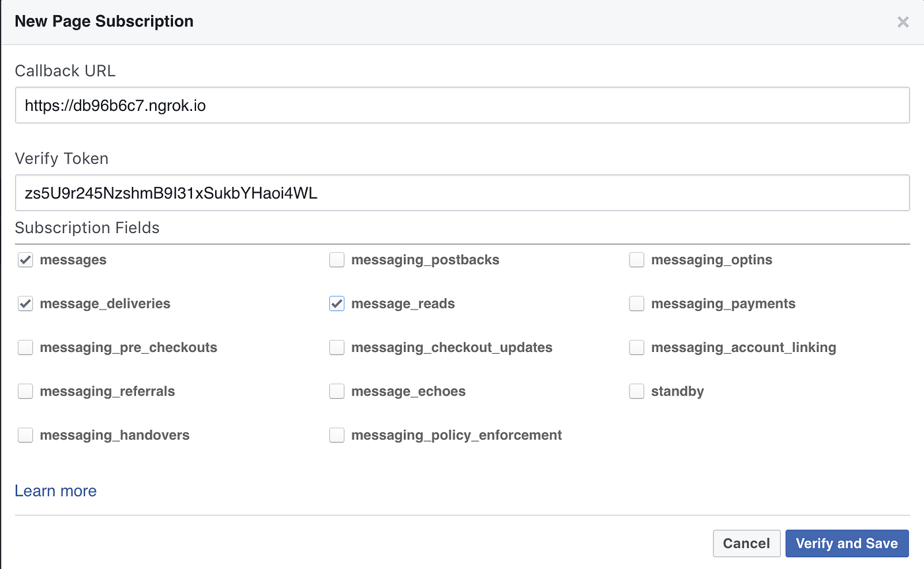The height and width of the screenshot is (569, 924).
Task: Enable the messaging_postbacks checkbox
Action: click(x=337, y=259)
